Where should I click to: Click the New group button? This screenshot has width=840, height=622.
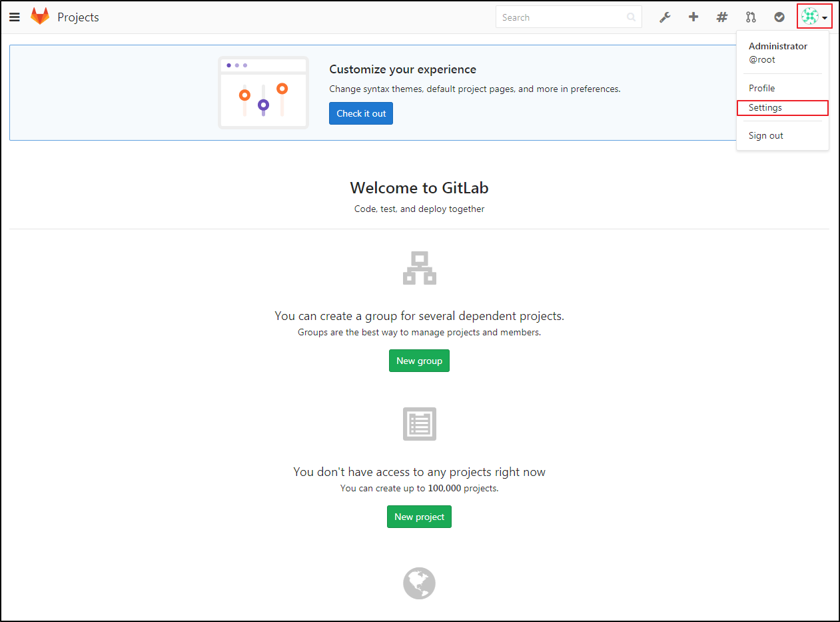(419, 361)
